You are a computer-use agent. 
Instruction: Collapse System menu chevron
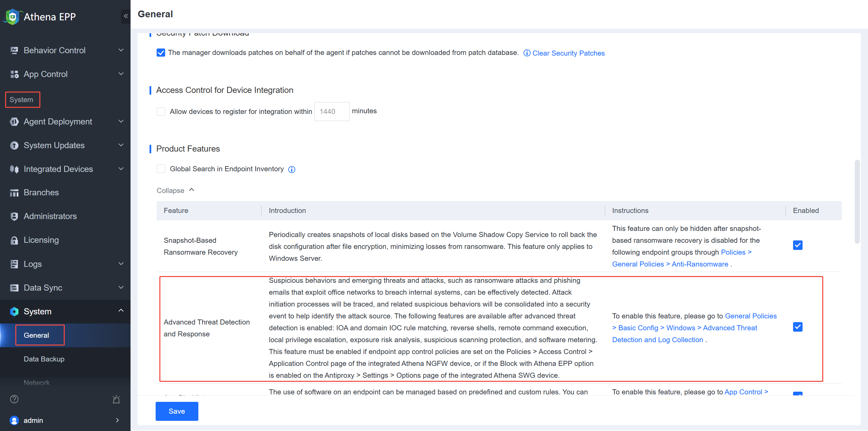121,311
